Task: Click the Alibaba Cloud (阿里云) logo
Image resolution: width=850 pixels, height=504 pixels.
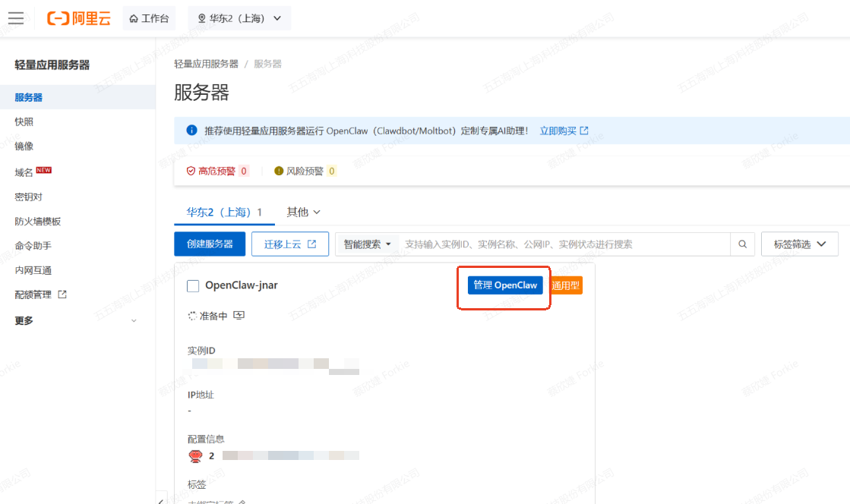Action: (x=78, y=18)
